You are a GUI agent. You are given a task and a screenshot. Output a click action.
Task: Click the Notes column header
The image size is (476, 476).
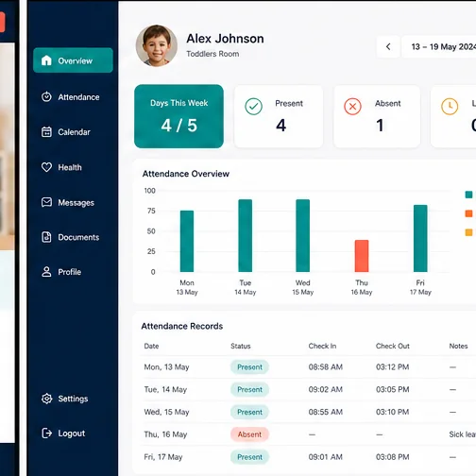pos(458,346)
